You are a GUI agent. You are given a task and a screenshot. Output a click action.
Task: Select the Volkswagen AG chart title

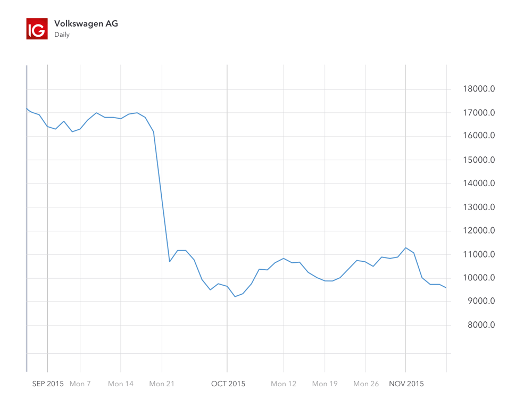86,23
